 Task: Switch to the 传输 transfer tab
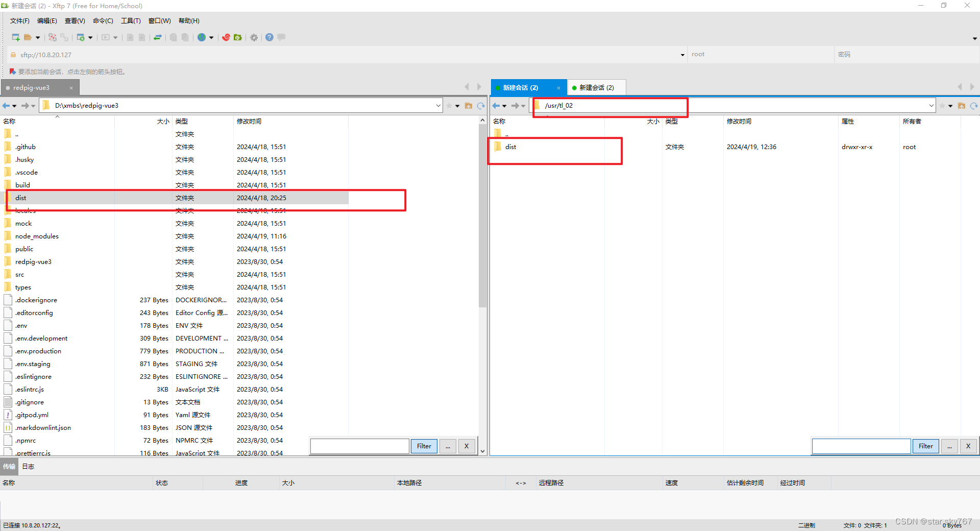coord(9,467)
